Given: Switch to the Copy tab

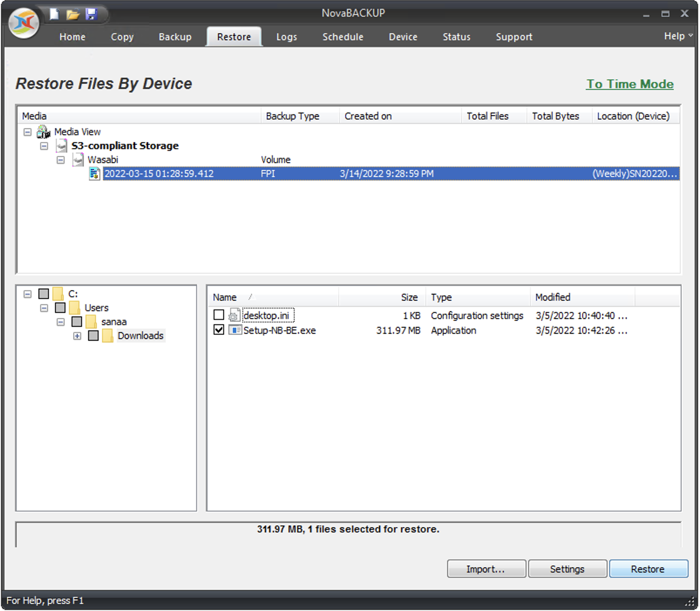Looking at the screenshot, I should coord(122,37).
